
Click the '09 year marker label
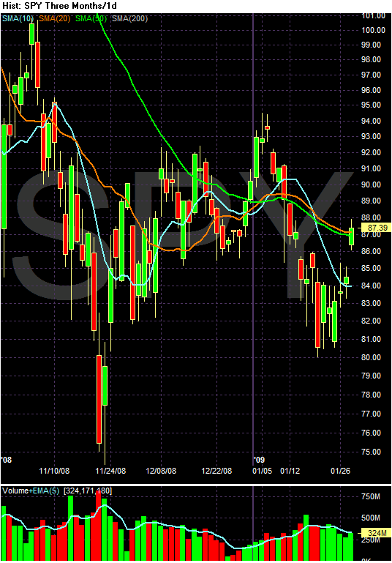click(x=259, y=460)
